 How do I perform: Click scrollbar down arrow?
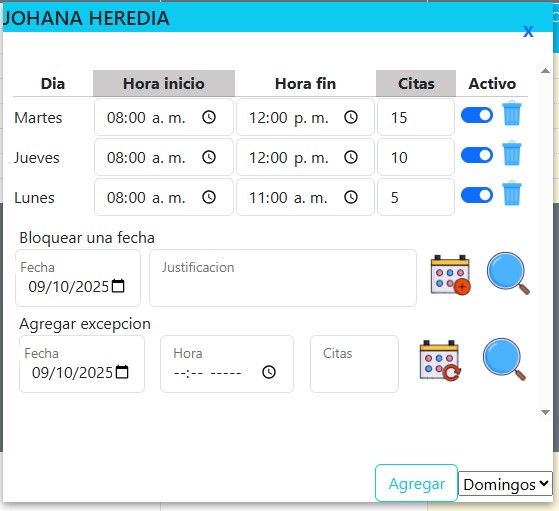pos(545,412)
